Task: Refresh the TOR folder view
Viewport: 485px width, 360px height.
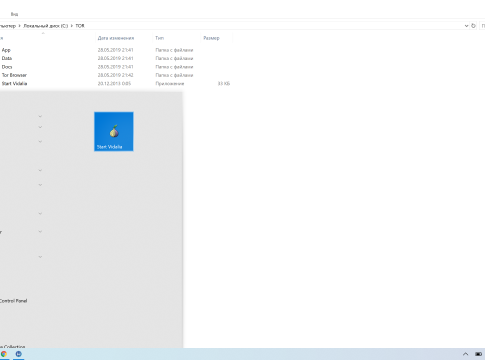Action: 473,26
